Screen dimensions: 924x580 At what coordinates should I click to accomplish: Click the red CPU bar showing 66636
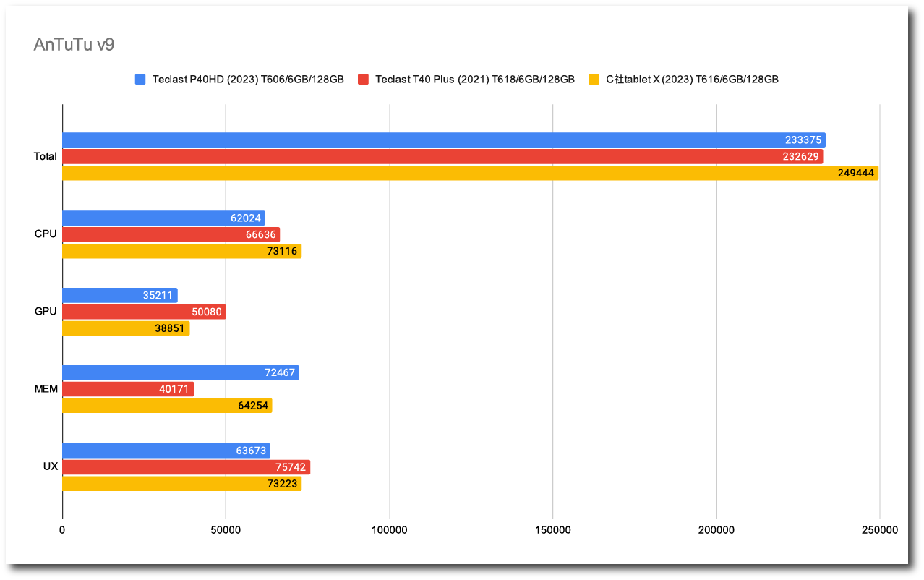coord(171,234)
